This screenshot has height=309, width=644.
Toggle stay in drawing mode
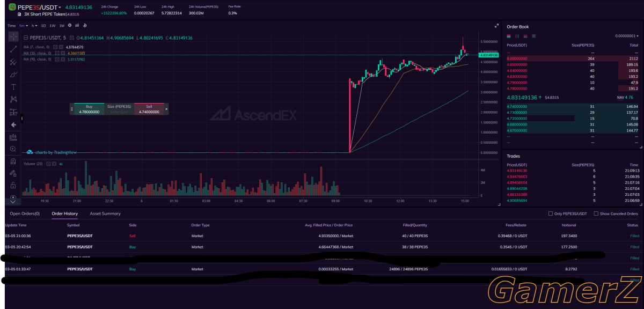click(13, 173)
